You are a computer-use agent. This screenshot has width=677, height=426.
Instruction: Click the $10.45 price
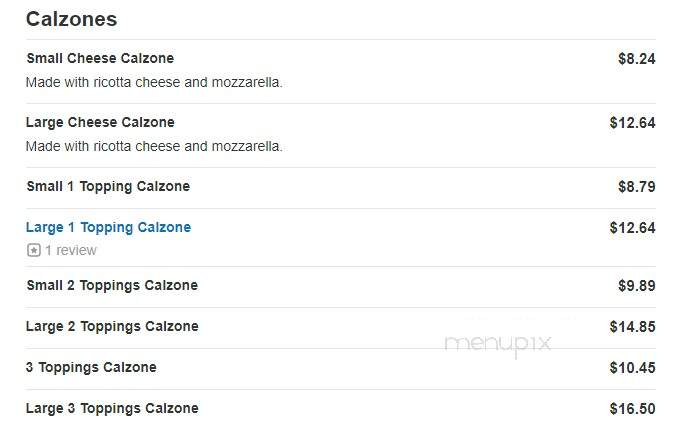click(x=633, y=368)
